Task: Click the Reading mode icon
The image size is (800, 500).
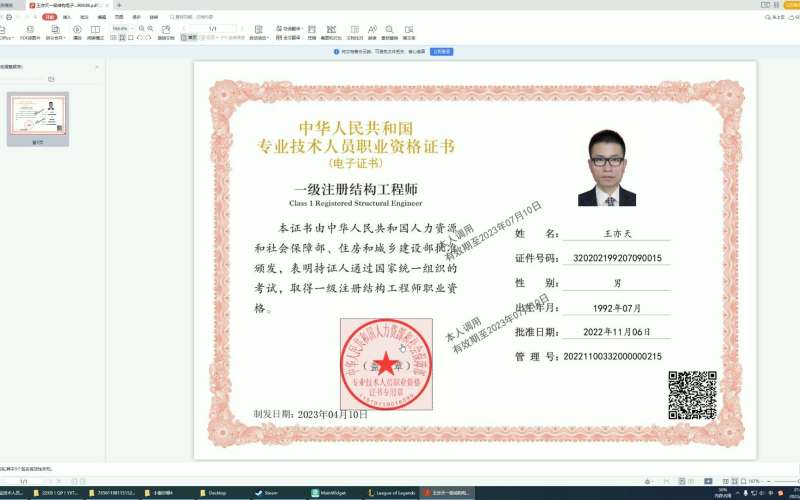Action: (x=95, y=32)
